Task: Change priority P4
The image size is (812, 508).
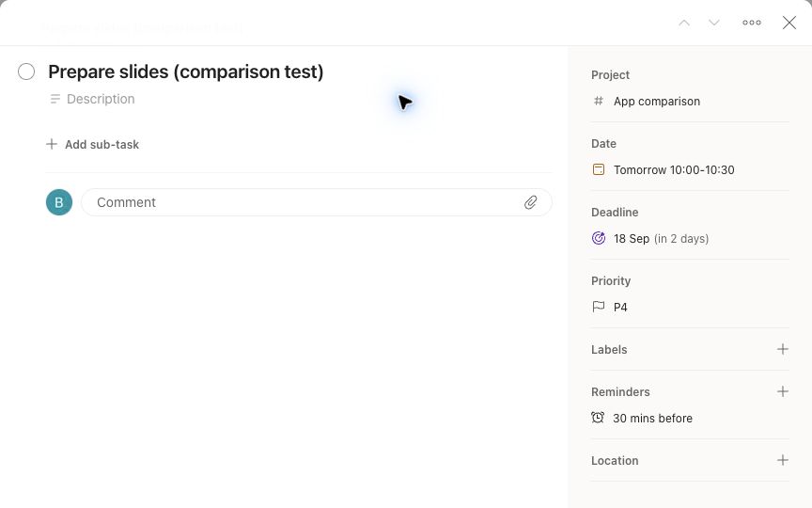Action: 620,308
